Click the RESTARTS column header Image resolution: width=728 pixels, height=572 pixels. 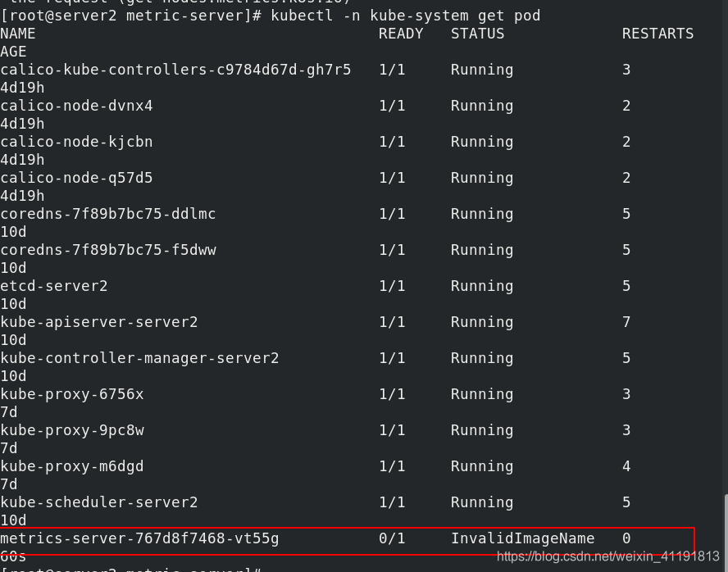657,34
